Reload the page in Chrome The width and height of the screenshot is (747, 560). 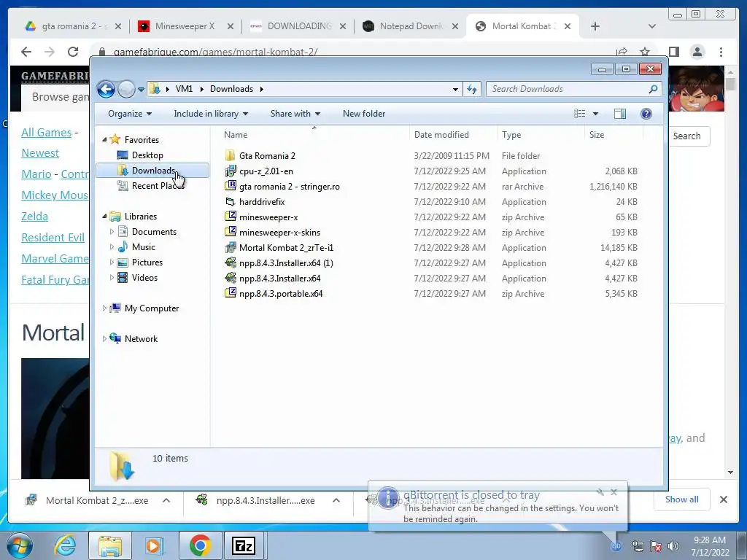pos(73,52)
